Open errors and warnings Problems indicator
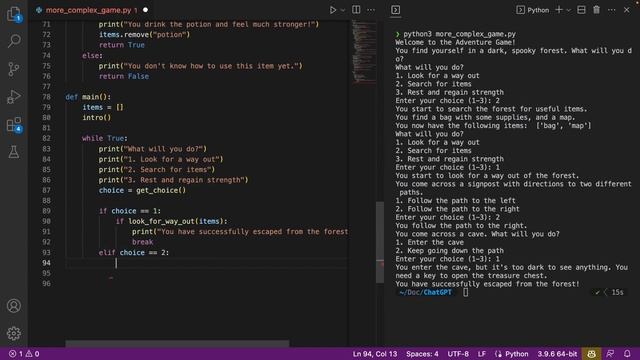 tap(24, 354)
